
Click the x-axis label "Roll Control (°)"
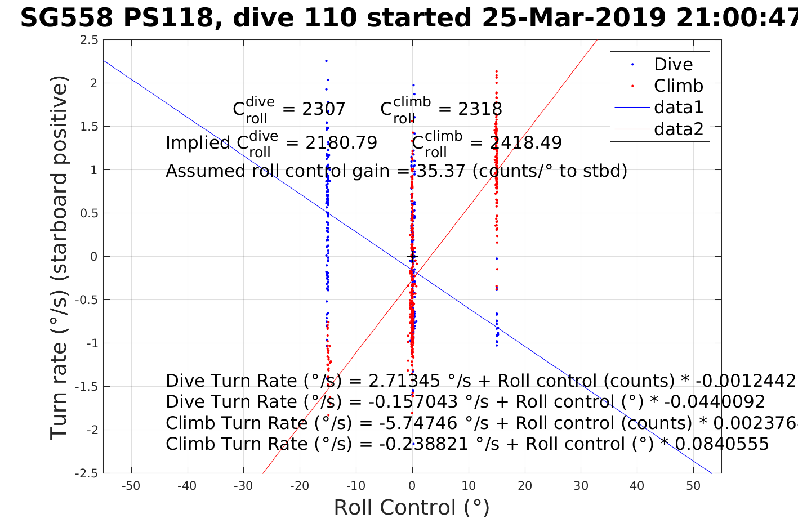click(412, 507)
